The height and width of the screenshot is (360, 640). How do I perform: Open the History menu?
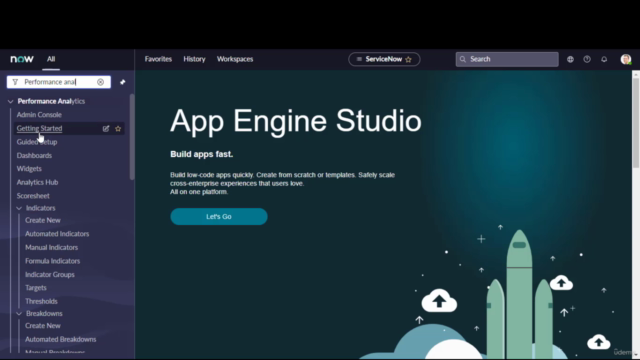(194, 59)
